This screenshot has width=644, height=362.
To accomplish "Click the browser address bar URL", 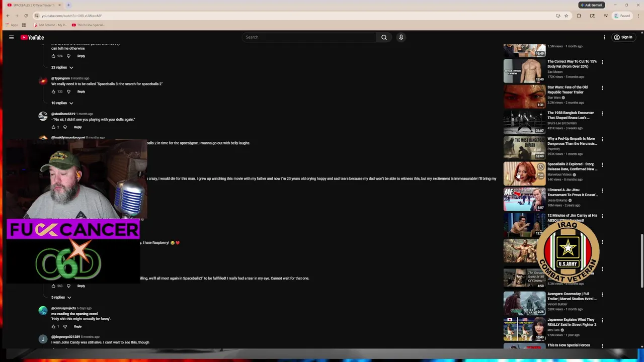I will (71, 16).
